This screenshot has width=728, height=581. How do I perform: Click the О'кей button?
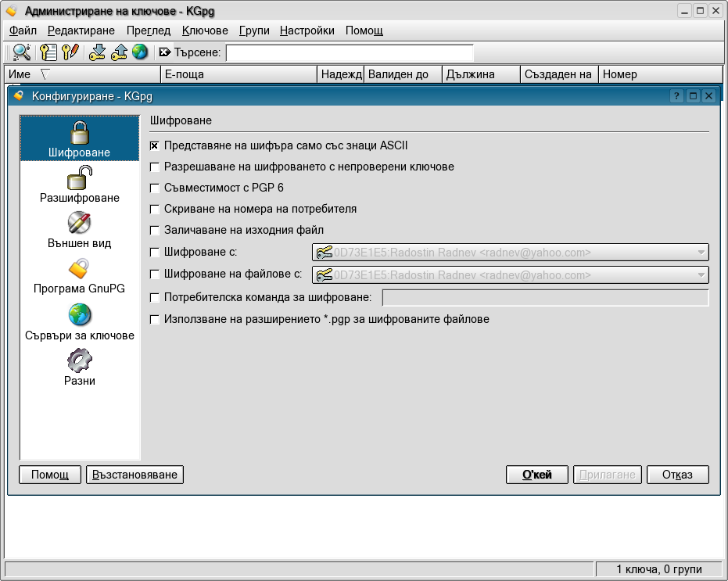[x=537, y=475]
